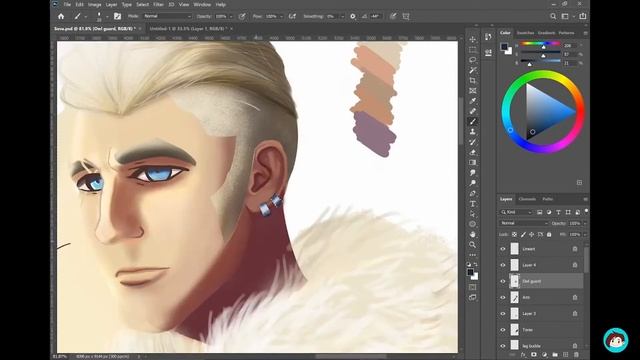Screen dimensions: 640x360
Task: Select the Move tool
Action: pos(473,40)
